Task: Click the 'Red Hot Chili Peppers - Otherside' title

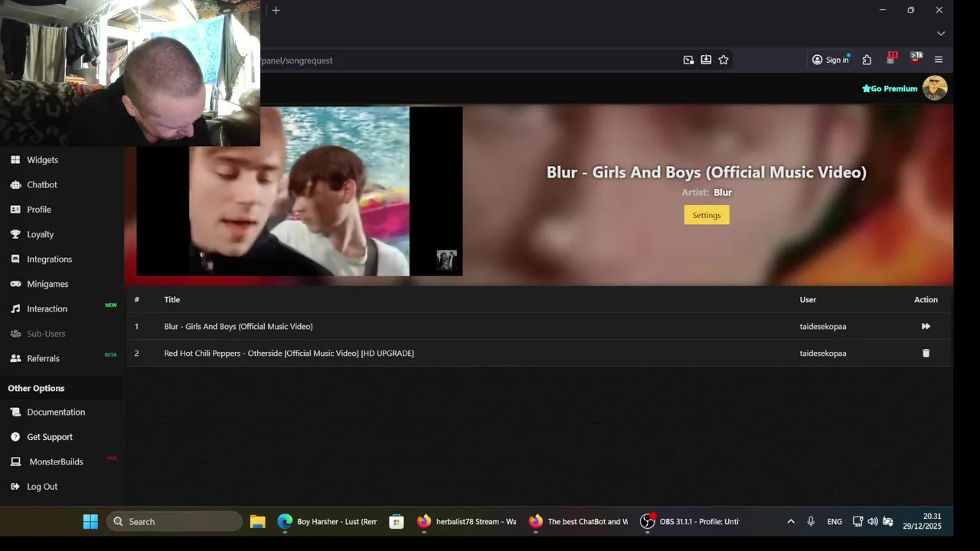Action: [289, 354]
